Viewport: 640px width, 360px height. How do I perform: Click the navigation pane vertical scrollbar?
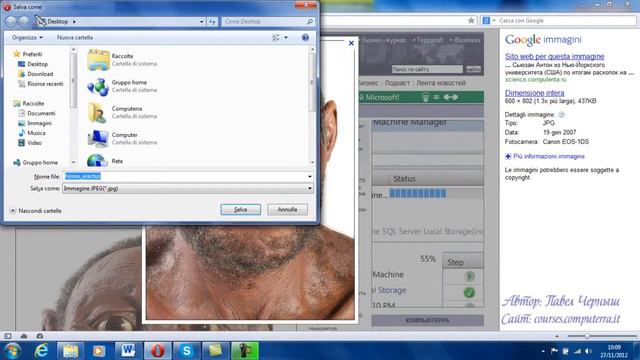pos(73,107)
